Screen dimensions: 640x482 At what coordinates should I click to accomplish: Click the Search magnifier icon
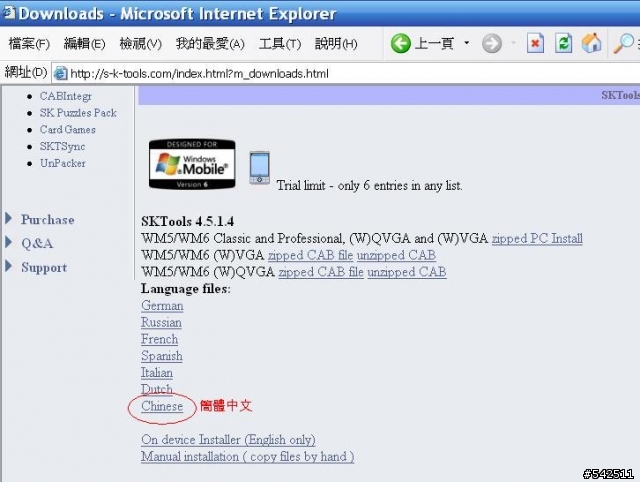tap(624, 43)
